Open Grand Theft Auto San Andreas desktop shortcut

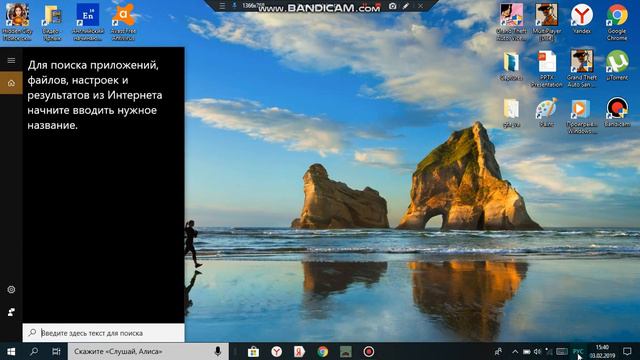click(582, 69)
